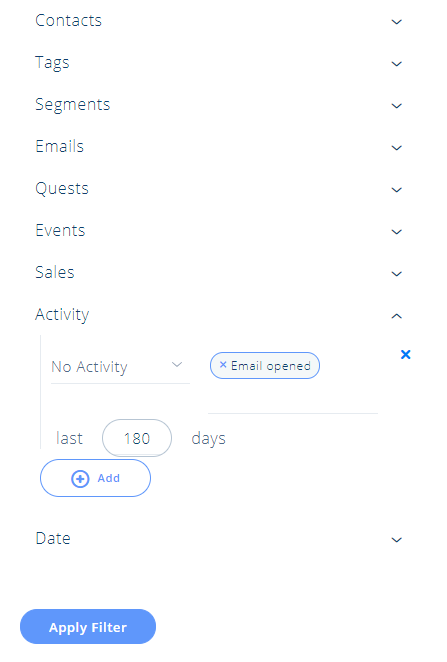Select the Events menu label
Screen dimensions: 447x662
click(x=60, y=231)
